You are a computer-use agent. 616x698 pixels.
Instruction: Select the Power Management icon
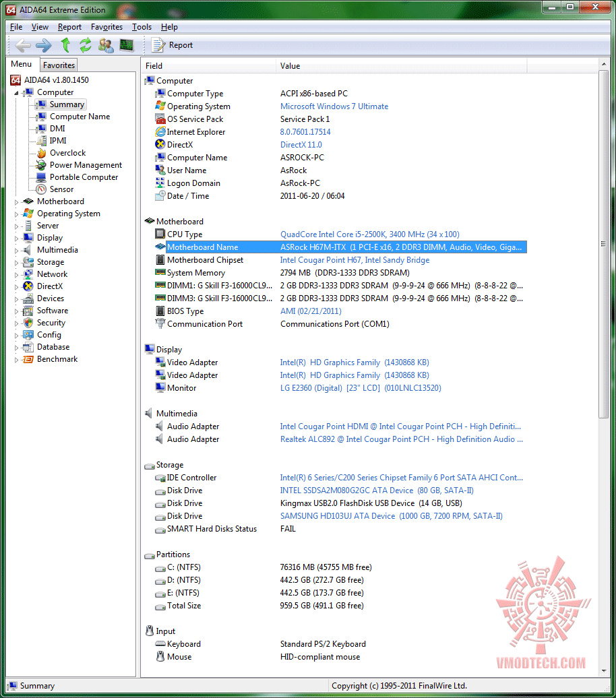tap(41, 164)
